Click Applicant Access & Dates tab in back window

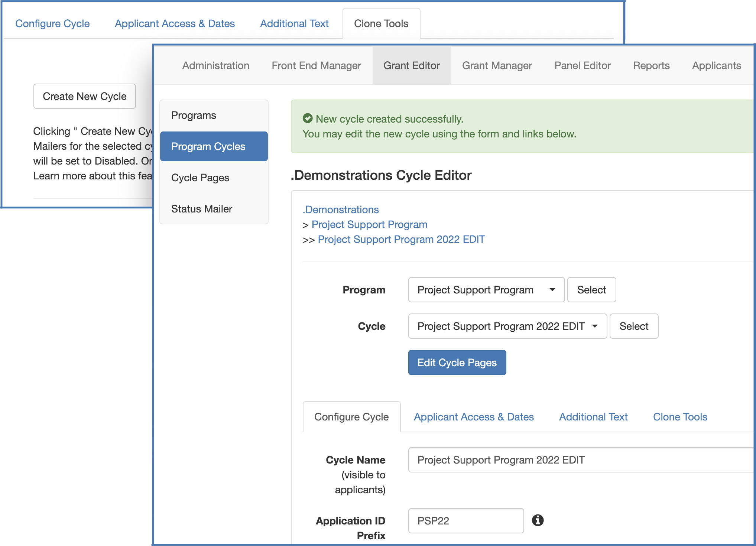tap(175, 23)
